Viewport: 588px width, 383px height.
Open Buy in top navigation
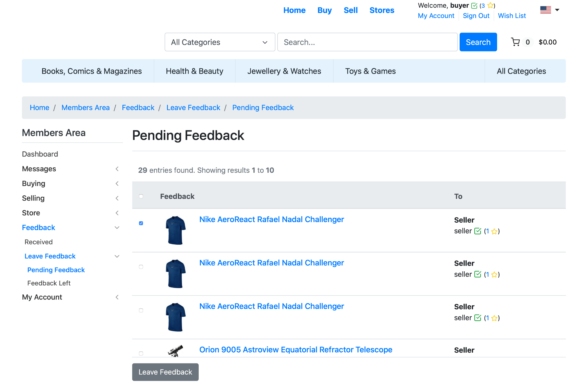click(324, 10)
